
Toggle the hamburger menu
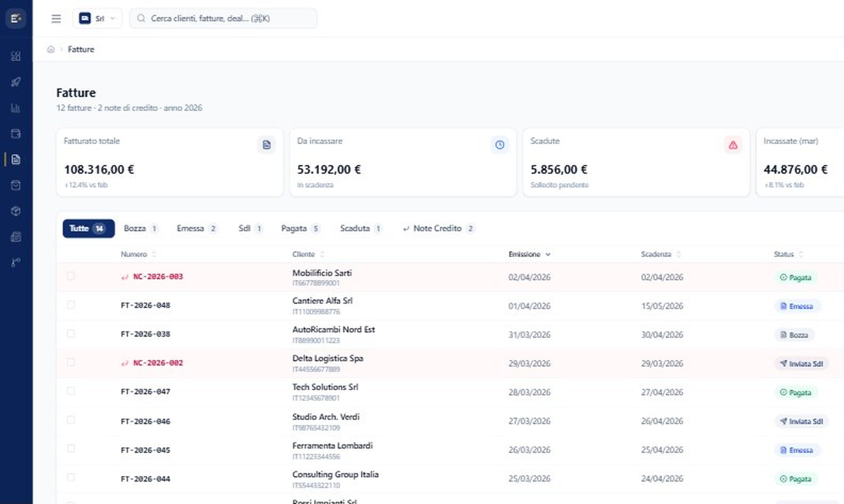click(56, 19)
